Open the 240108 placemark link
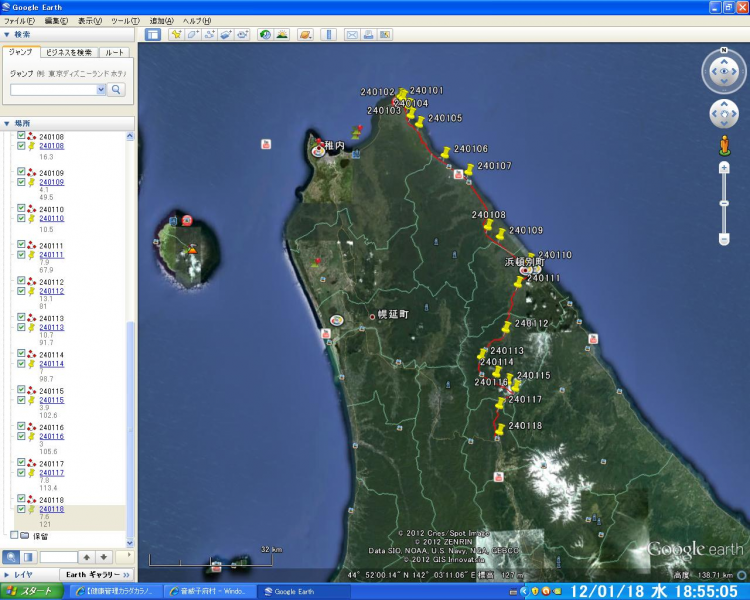This screenshot has height=600, width=750. 52,146
